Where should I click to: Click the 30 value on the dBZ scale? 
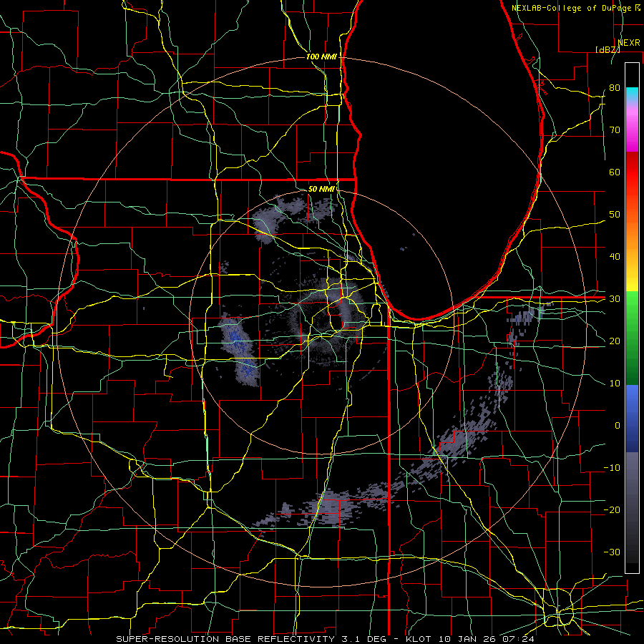click(x=615, y=299)
